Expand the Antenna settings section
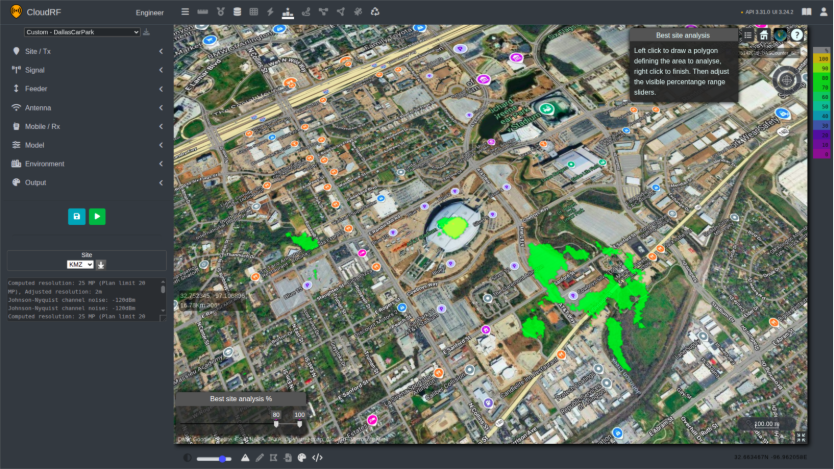The height and width of the screenshot is (469, 834). pos(87,107)
